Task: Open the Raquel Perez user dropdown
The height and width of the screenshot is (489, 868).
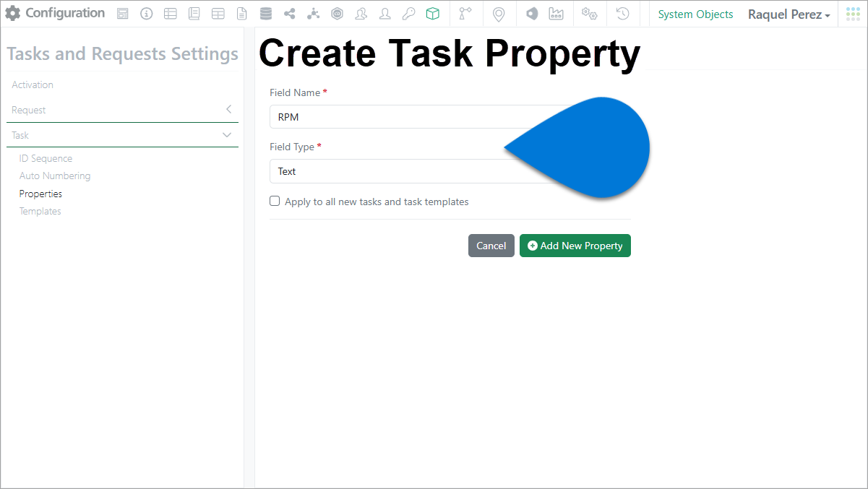Action: pos(788,14)
